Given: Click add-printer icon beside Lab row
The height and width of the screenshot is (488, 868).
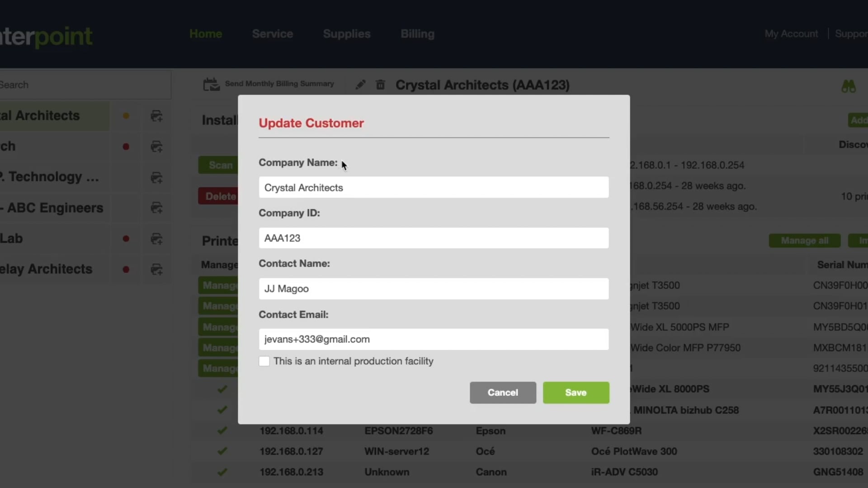Looking at the screenshot, I should (156, 239).
